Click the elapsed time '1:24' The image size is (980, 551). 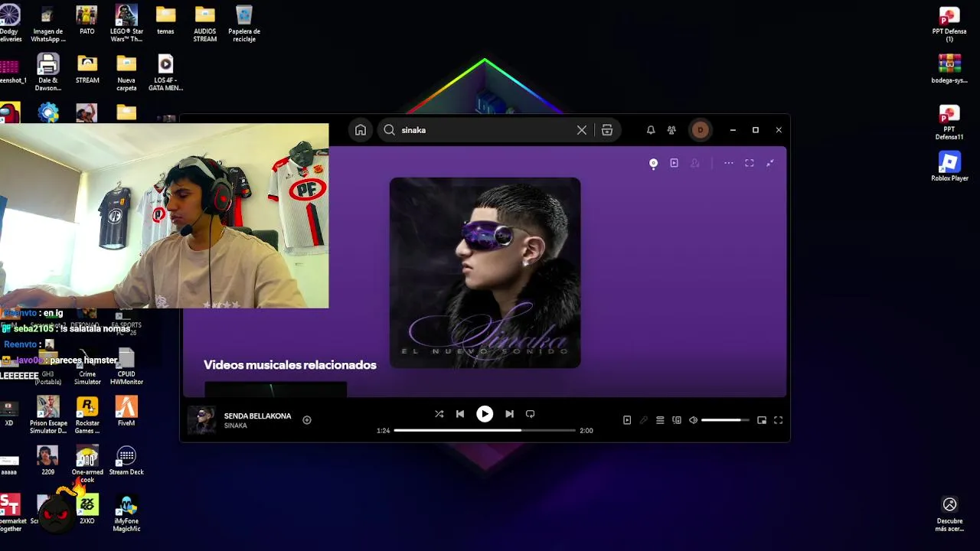coord(383,431)
